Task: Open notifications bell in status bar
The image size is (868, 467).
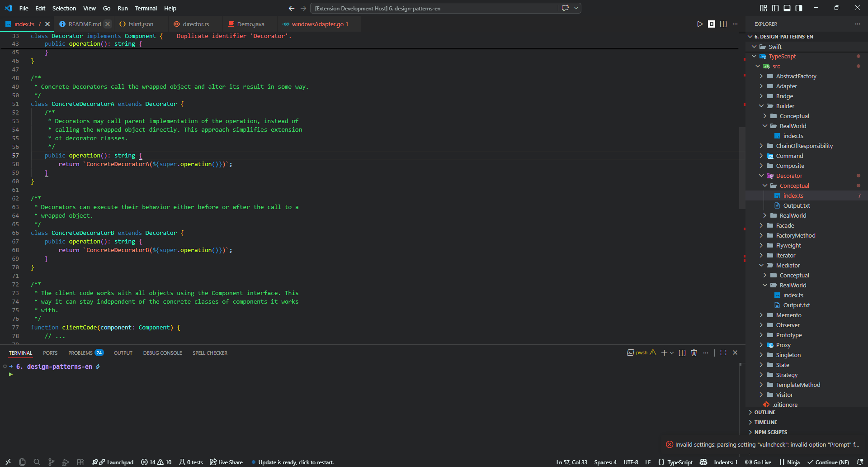Action: point(860,462)
